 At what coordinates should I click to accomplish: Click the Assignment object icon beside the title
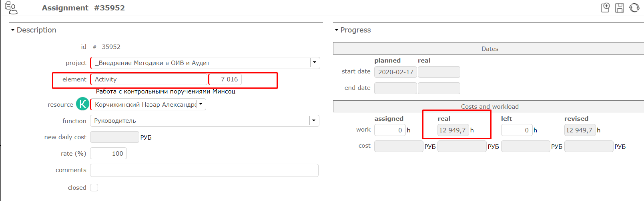point(11,8)
